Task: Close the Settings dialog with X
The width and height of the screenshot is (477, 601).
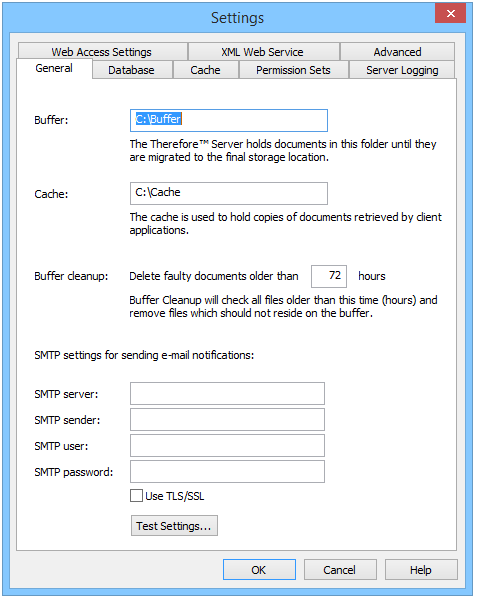Action: tap(451, 13)
